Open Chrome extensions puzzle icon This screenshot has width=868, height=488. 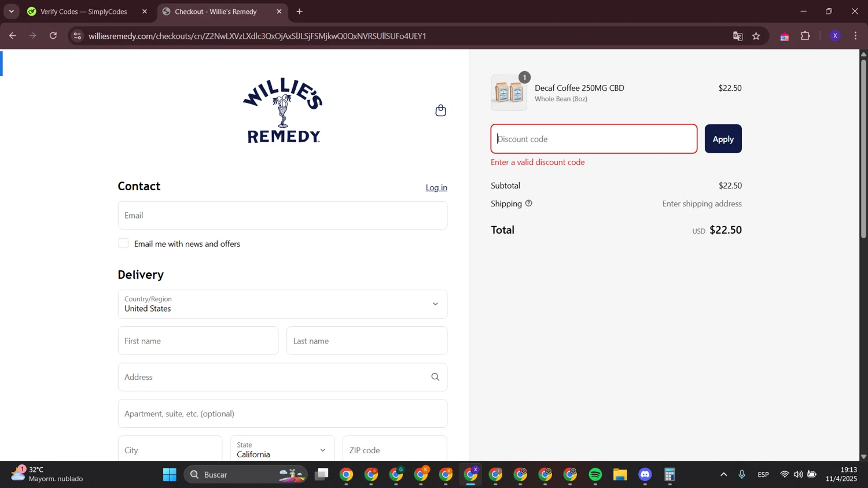click(805, 36)
